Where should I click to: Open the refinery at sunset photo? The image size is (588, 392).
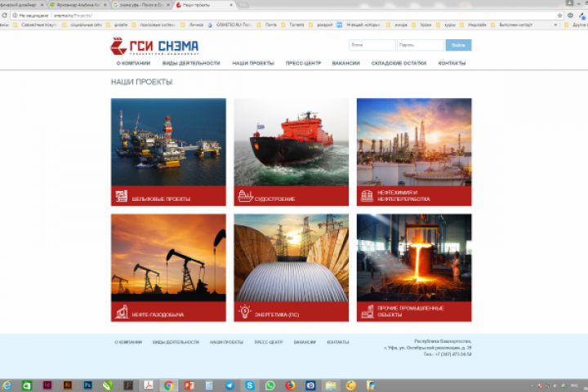pyautogui.click(x=414, y=142)
